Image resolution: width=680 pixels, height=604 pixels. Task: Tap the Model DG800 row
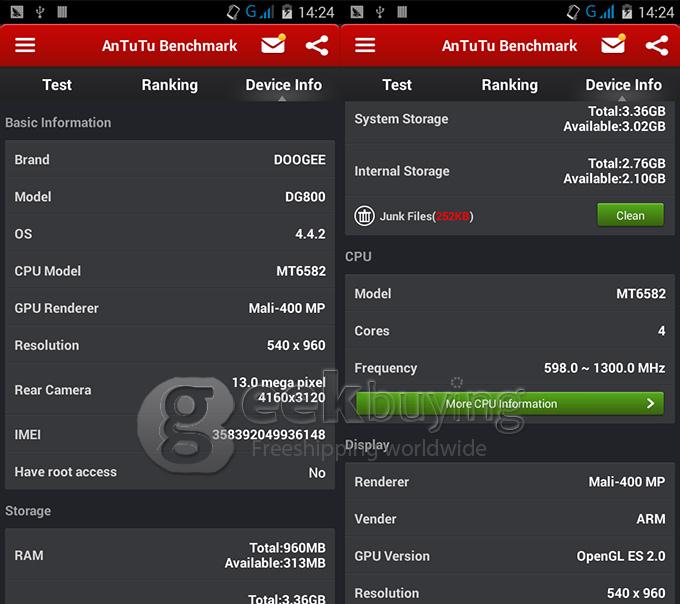click(x=170, y=197)
